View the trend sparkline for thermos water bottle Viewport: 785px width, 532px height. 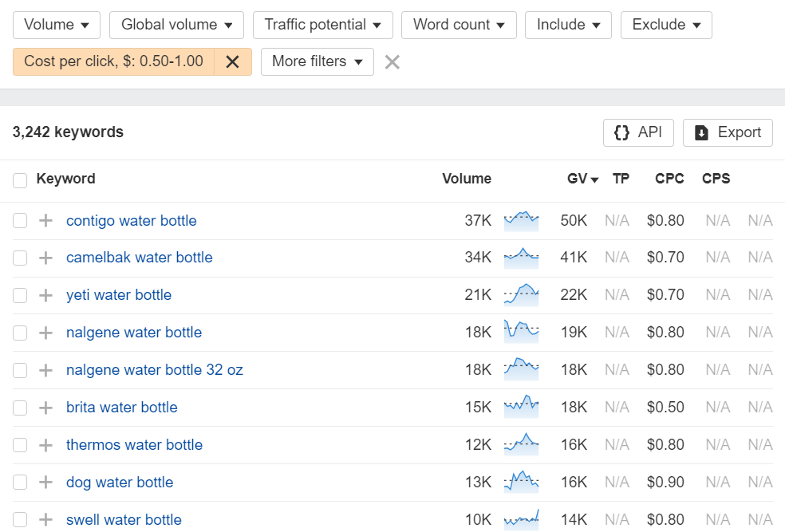tap(521, 444)
